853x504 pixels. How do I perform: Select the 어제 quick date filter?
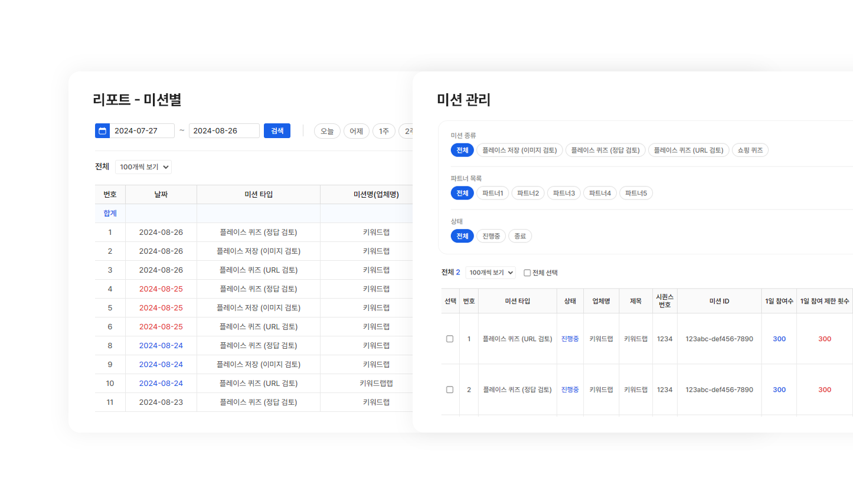coord(357,131)
